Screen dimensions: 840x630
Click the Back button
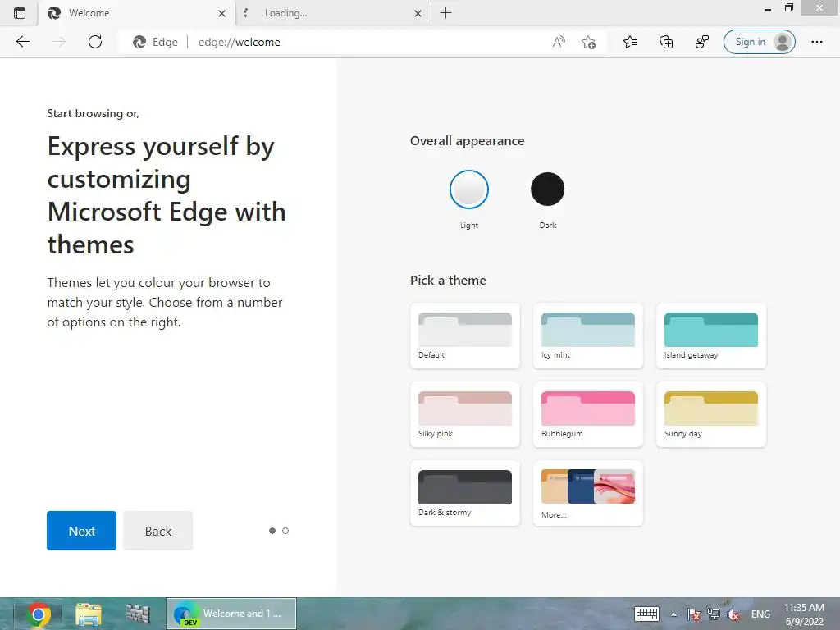click(158, 531)
